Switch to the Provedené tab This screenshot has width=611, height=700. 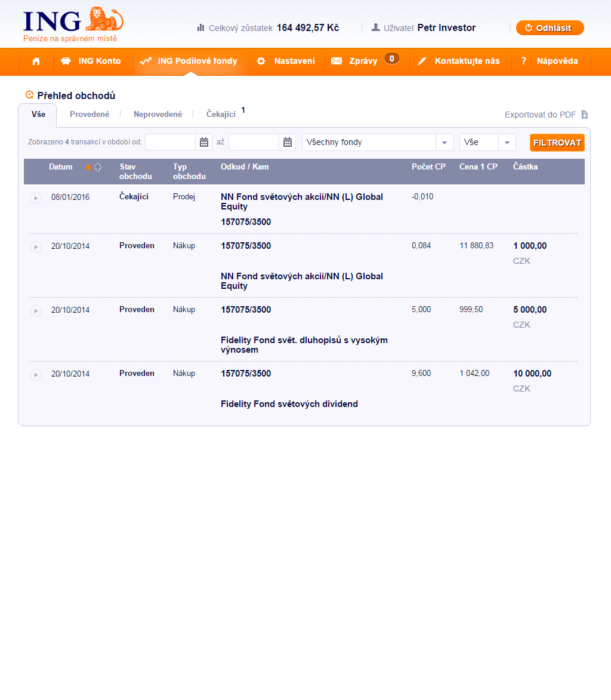coord(90,114)
